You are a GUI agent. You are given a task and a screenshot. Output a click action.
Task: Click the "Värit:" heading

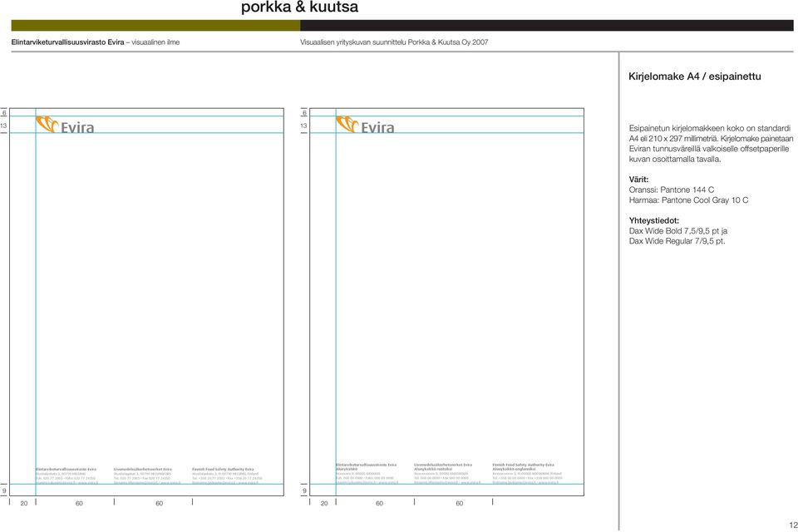click(x=638, y=180)
